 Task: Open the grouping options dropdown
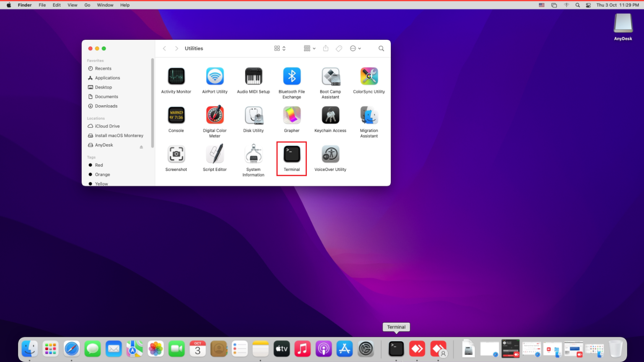pos(309,48)
